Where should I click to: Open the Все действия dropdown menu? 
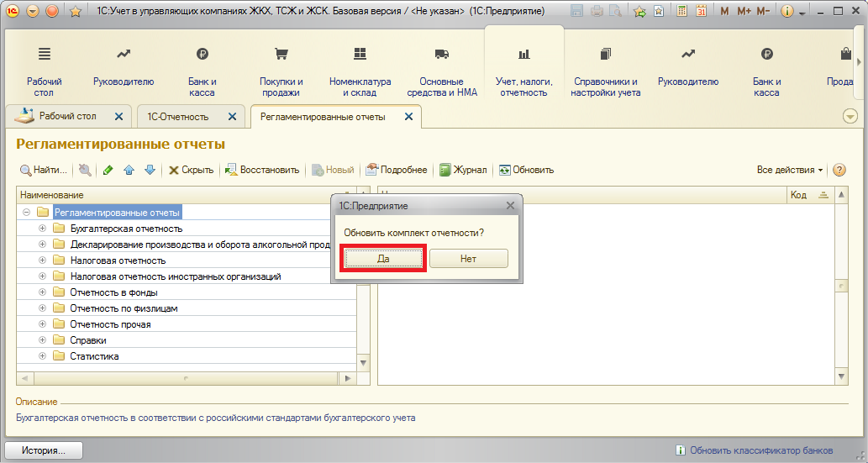790,170
